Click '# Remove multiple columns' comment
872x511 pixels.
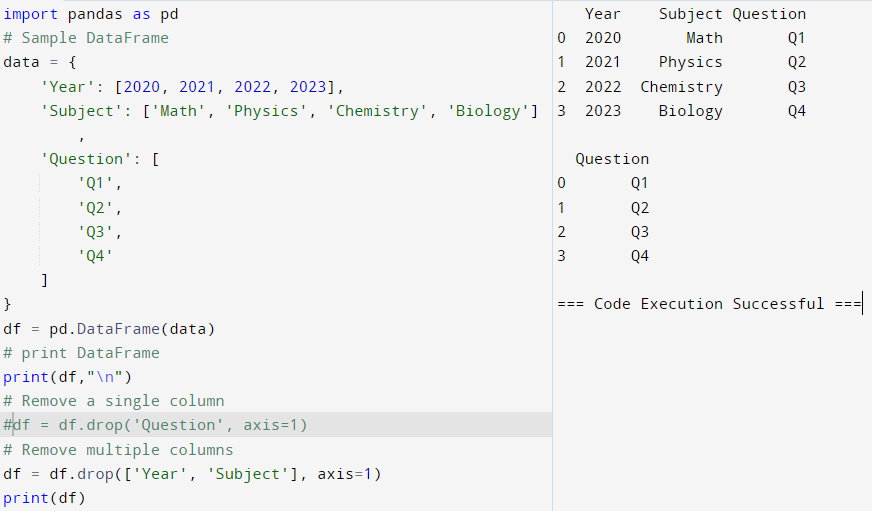click(x=118, y=449)
